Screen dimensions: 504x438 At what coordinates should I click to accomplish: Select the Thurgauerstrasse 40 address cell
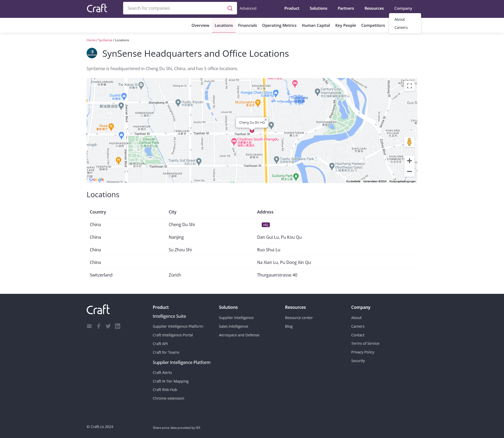277,275
